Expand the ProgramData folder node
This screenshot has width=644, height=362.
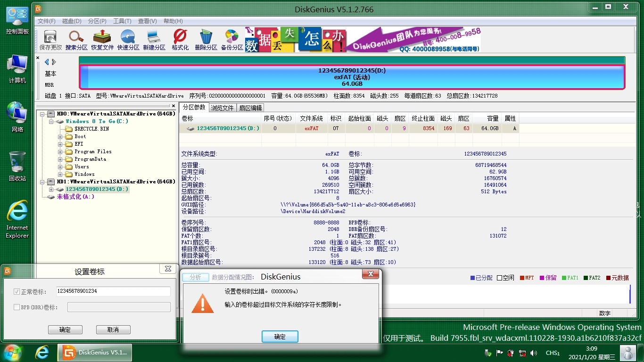coord(60,159)
